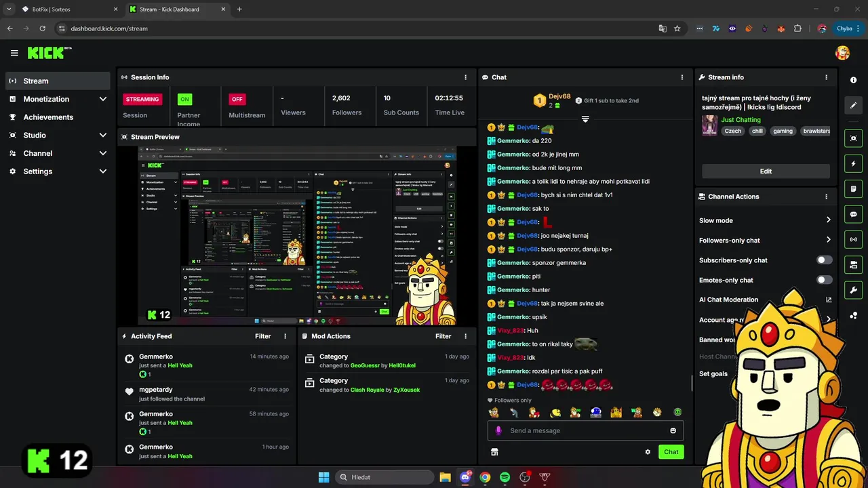Open the chat shop icon below the message box
Screen dimensions: 868x488
tap(494, 452)
